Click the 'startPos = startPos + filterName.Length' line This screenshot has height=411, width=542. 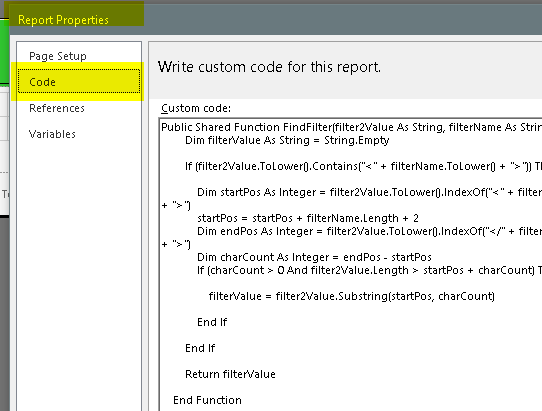pyautogui.click(x=308, y=218)
